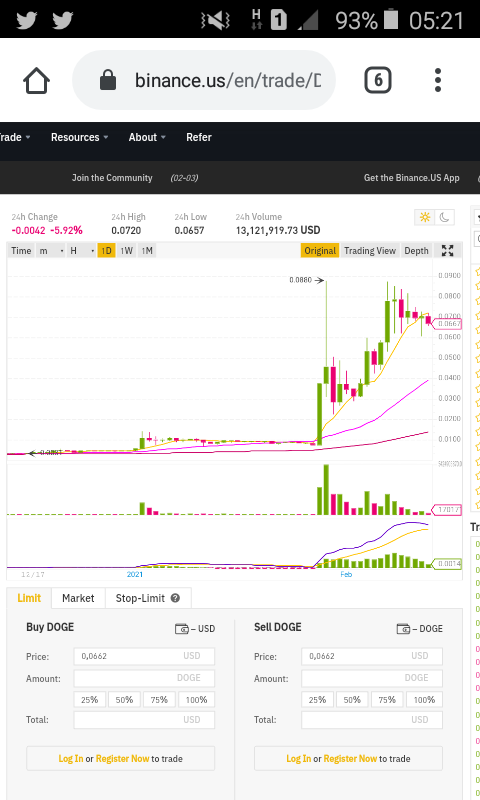Click Log In under Buy DOGE
The width and height of the screenshot is (480, 800).
click(x=71, y=759)
